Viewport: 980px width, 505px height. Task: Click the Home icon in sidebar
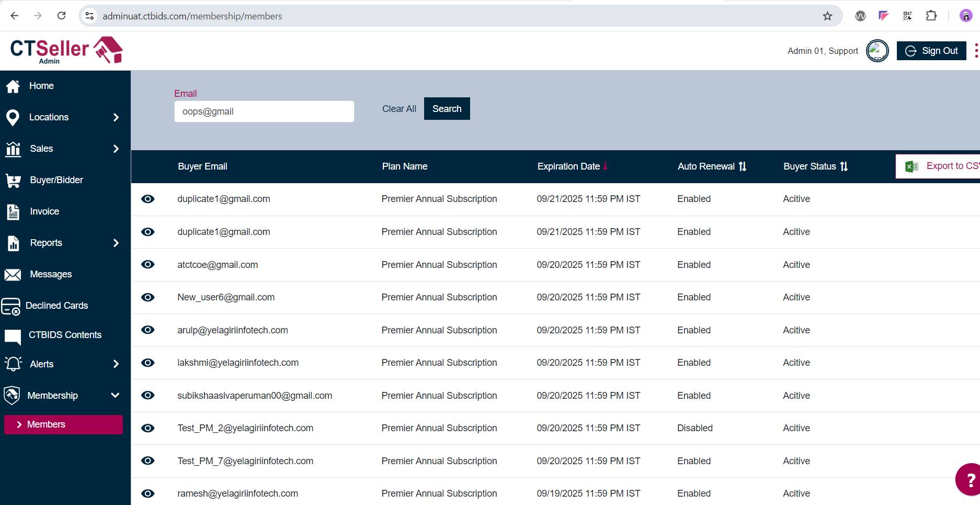tap(13, 86)
